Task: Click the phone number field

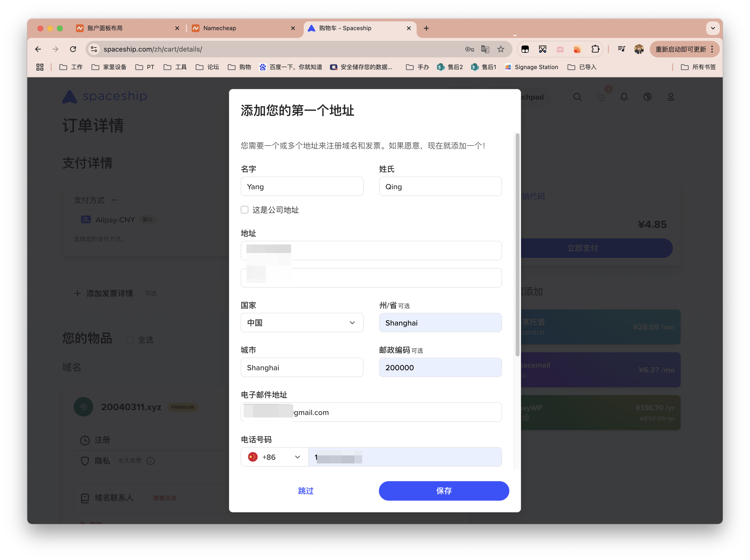Action: [x=405, y=457]
